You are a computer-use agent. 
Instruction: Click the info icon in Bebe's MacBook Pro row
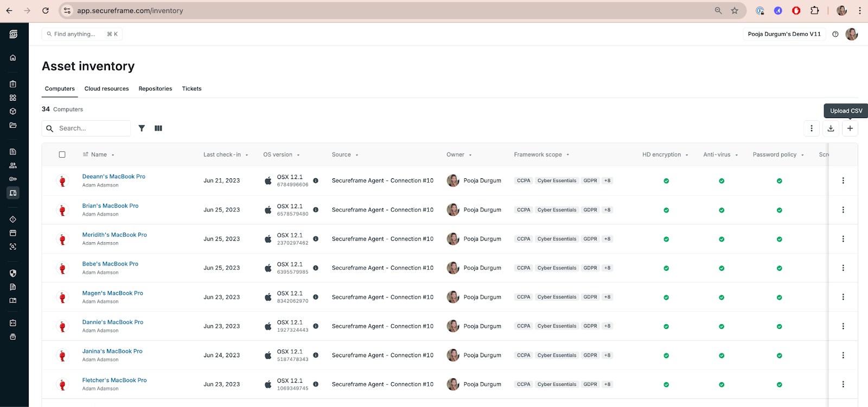pos(316,268)
